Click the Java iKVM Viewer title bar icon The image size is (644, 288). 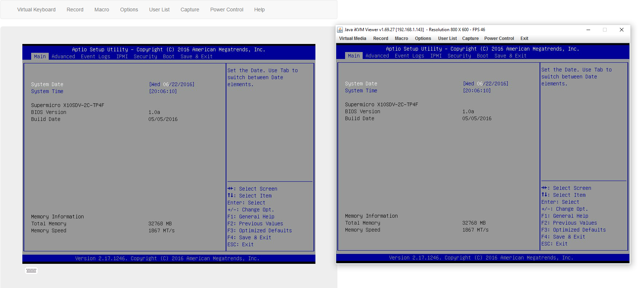(340, 30)
